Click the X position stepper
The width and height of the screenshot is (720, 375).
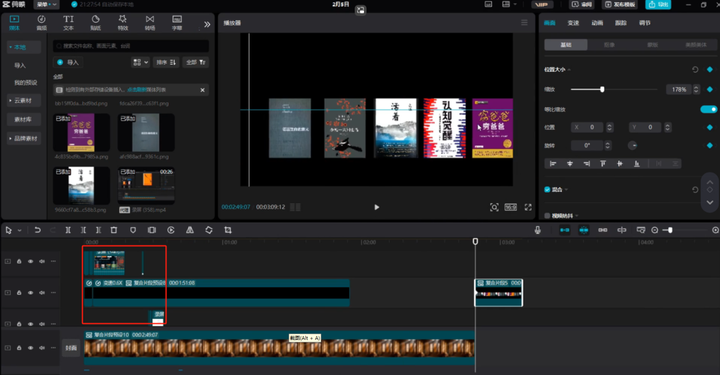click(609, 127)
